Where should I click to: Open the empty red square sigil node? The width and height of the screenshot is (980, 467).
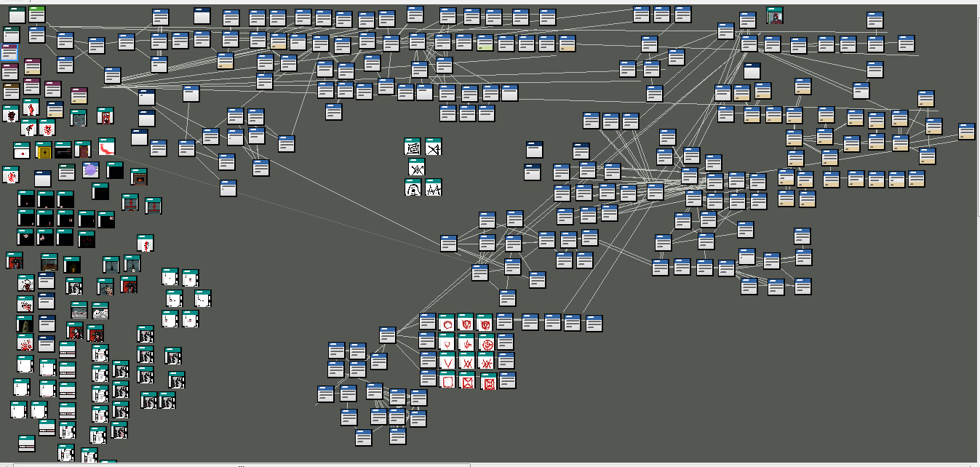click(x=447, y=381)
